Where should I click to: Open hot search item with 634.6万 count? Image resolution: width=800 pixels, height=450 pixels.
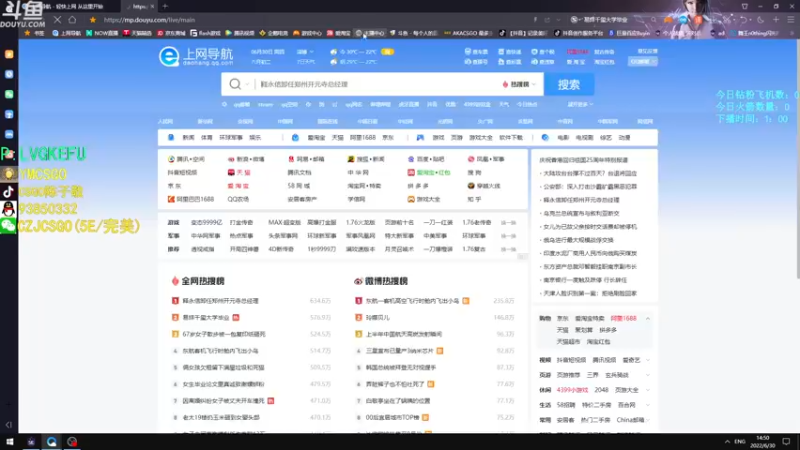(220, 301)
